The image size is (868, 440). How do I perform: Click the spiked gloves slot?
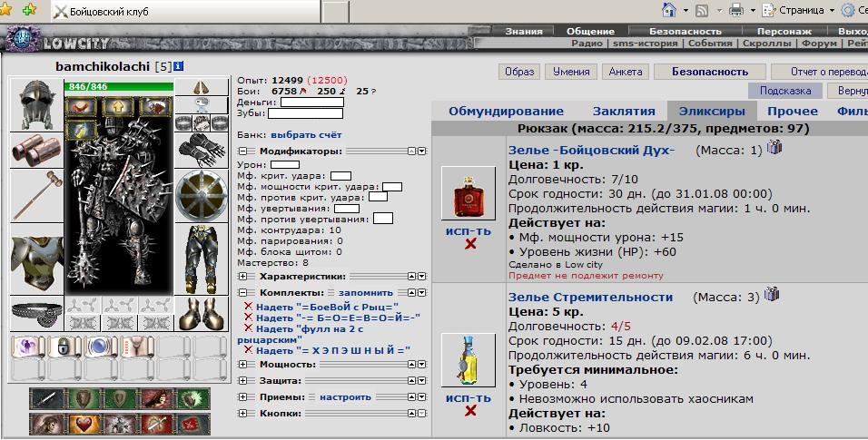(202, 150)
